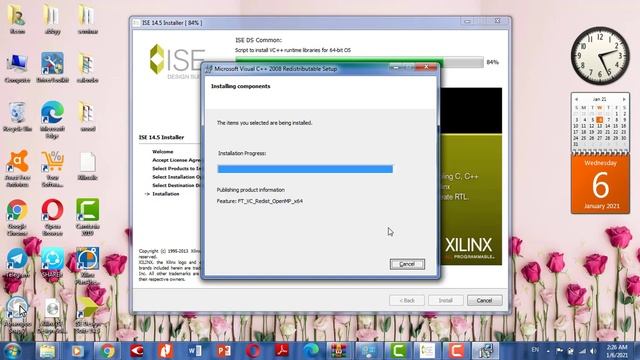Click the Visual C++ installation progress bar

pos(305,169)
